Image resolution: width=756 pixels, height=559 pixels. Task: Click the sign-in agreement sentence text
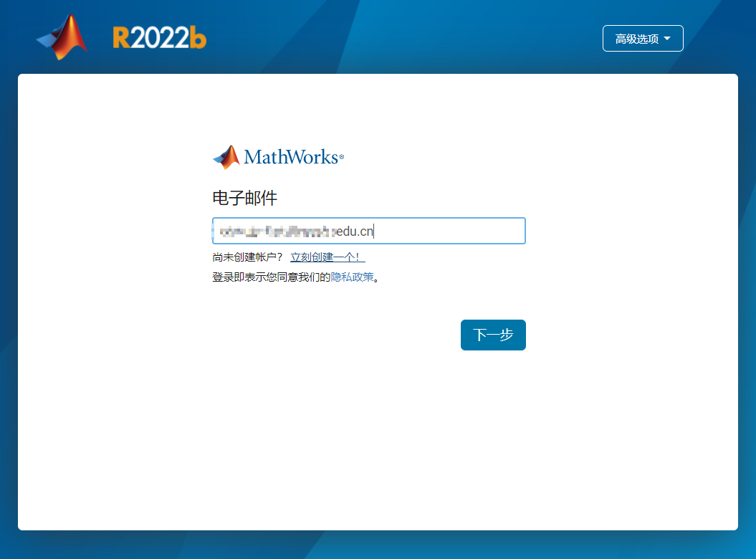(293, 277)
